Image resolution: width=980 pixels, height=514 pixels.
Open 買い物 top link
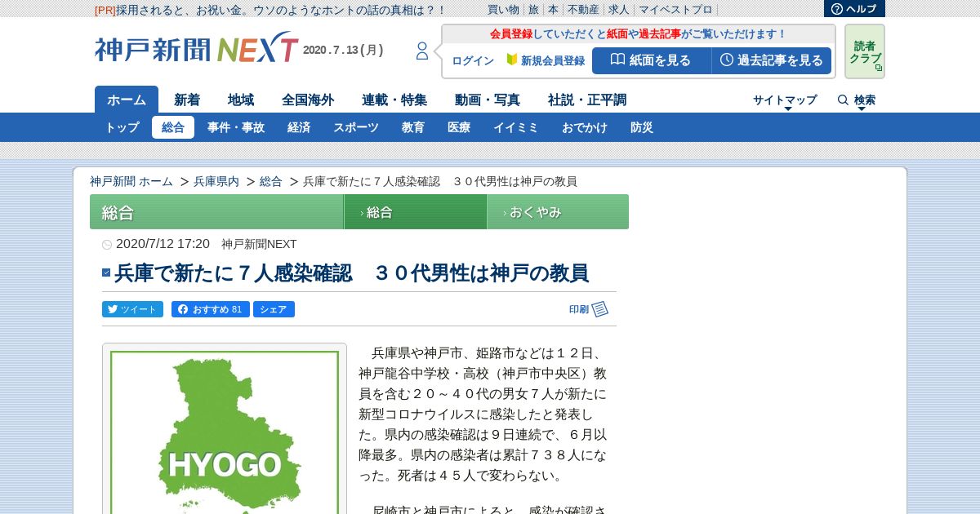point(503,10)
